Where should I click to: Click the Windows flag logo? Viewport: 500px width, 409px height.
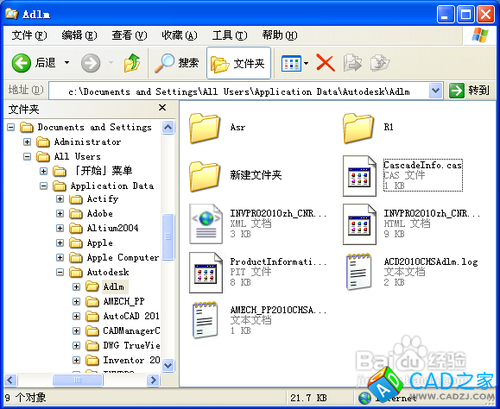[x=480, y=35]
